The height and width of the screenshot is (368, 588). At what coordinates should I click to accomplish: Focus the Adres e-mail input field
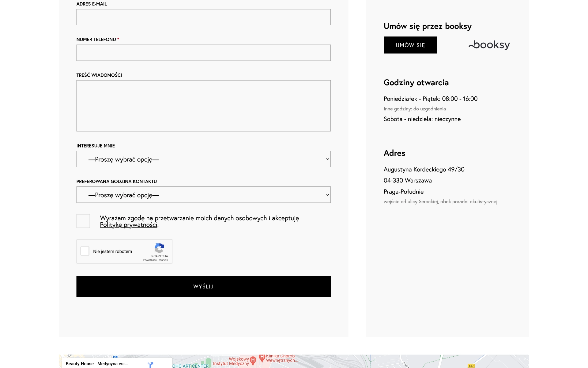coord(203,17)
